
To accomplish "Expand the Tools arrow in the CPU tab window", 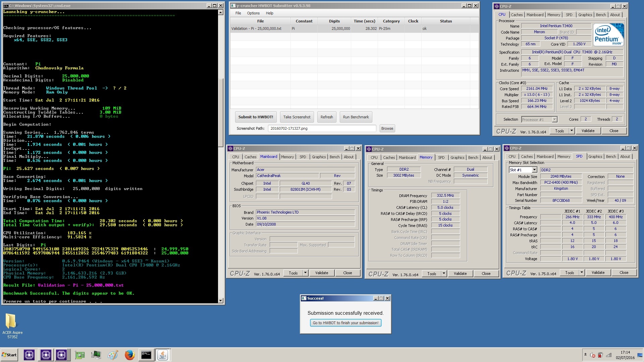I will click(572, 131).
